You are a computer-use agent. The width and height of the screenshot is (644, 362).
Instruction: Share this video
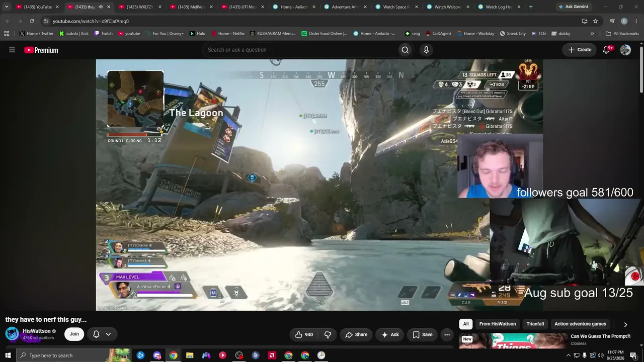click(x=356, y=334)
